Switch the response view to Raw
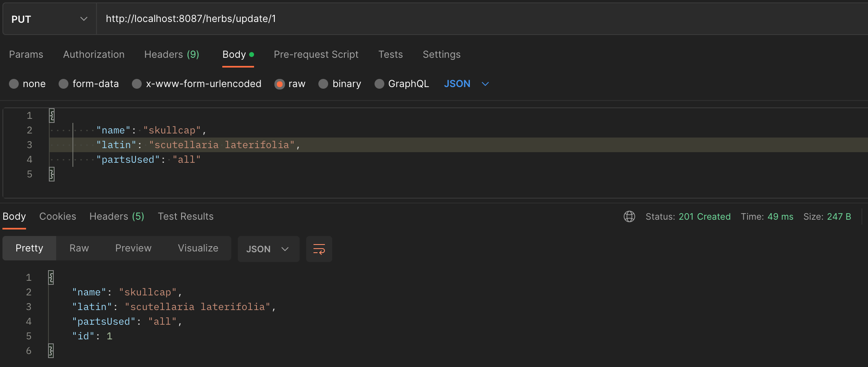This screenshot has height=367, width=868. (79, 248)
